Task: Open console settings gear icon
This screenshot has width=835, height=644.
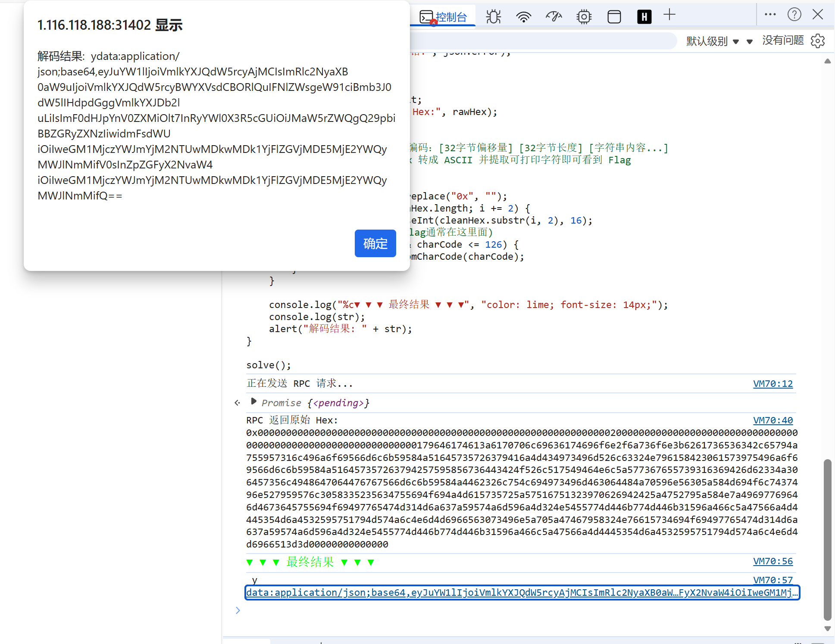Action: [817, 41]
